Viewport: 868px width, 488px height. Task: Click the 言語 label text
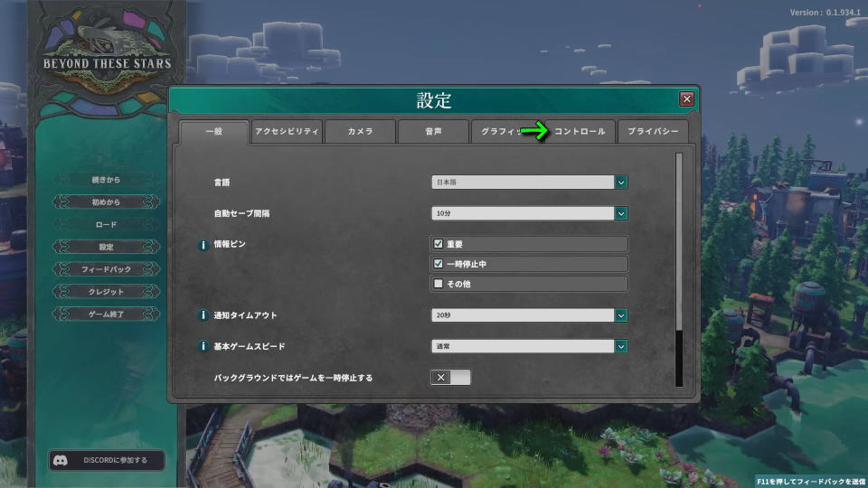click(x=222, y=183)
